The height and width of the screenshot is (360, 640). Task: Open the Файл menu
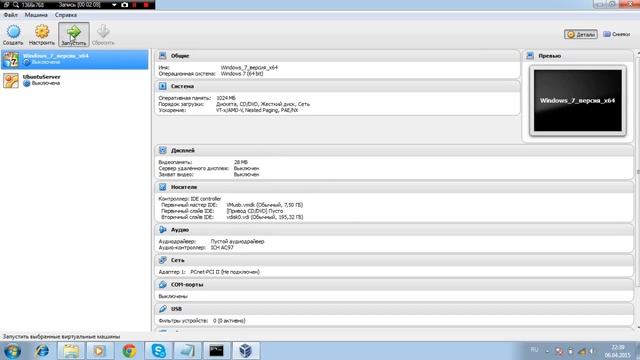click(11, 15)
